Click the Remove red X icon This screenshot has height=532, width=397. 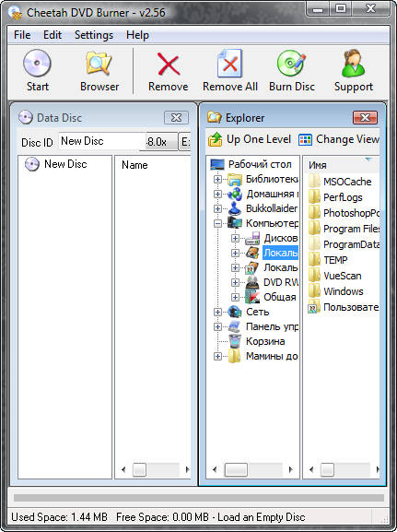[169, 64]
